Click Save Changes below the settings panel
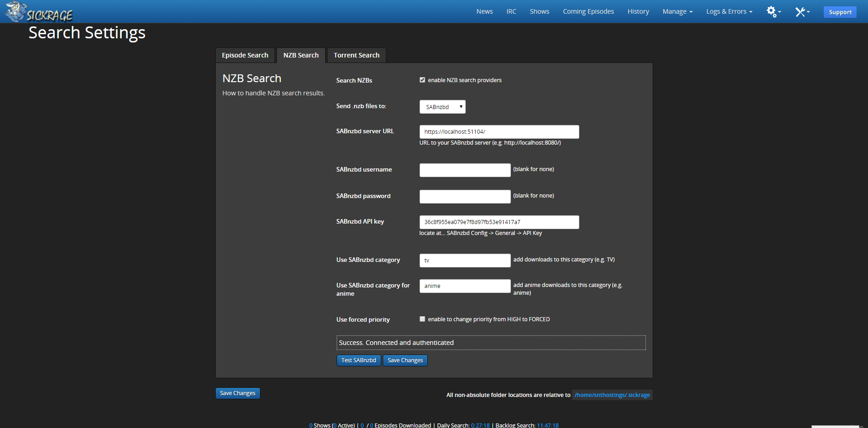 [x=238, y=393]
